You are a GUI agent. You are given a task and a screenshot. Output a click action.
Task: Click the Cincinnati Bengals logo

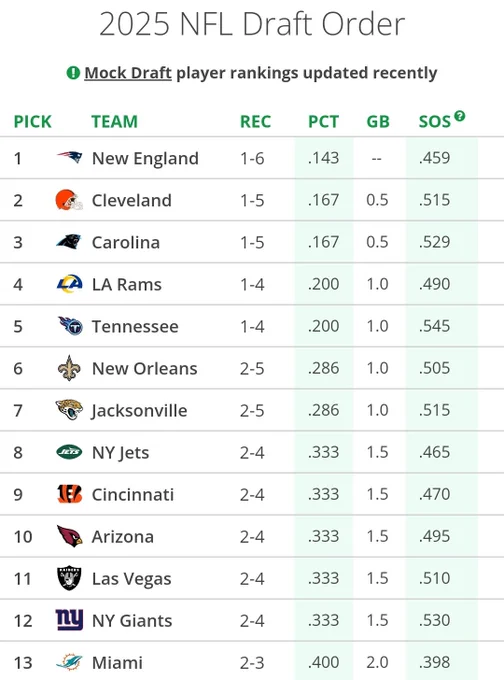tap(69, 494)
